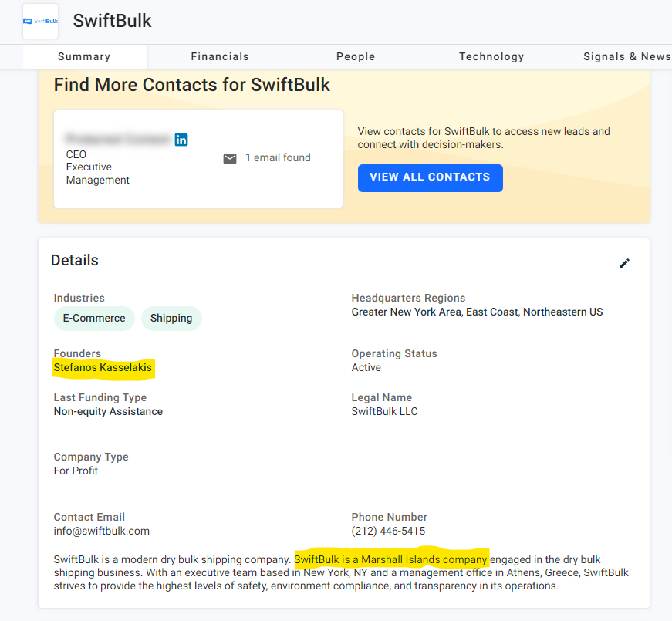The width and height of the screenshot is (672, 621).
Task: Open founder Stefanos Kasselakis link
Action: point(103,367)
